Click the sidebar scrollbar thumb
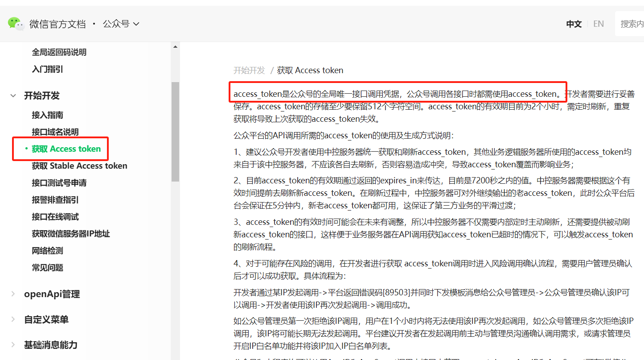Image resolution: width=644 pixels, height=360 pixels. tap(175, 132)
